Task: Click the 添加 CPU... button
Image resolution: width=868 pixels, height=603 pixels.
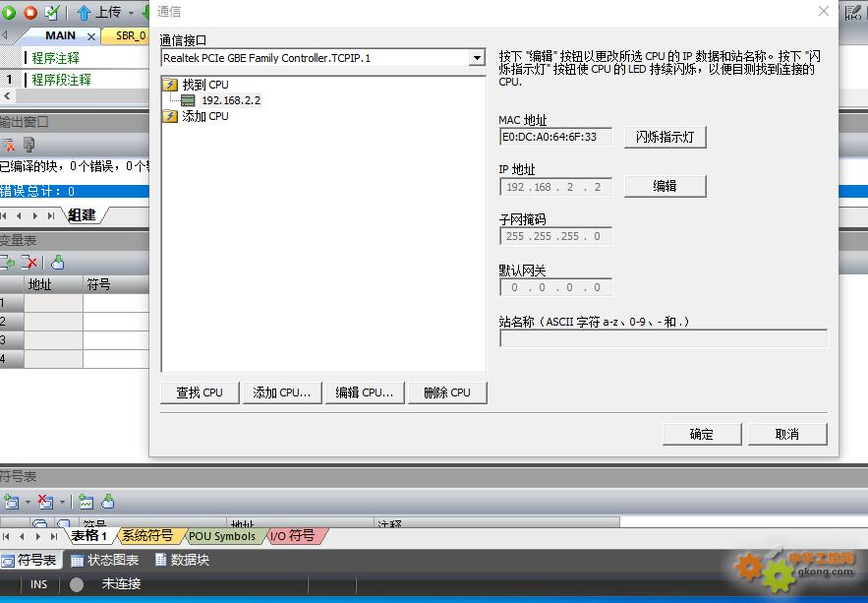Action: (x=282, y=392)
